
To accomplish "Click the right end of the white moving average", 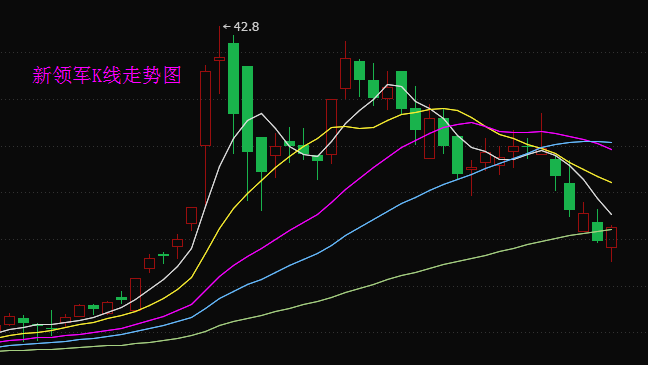I will [611, 214].
